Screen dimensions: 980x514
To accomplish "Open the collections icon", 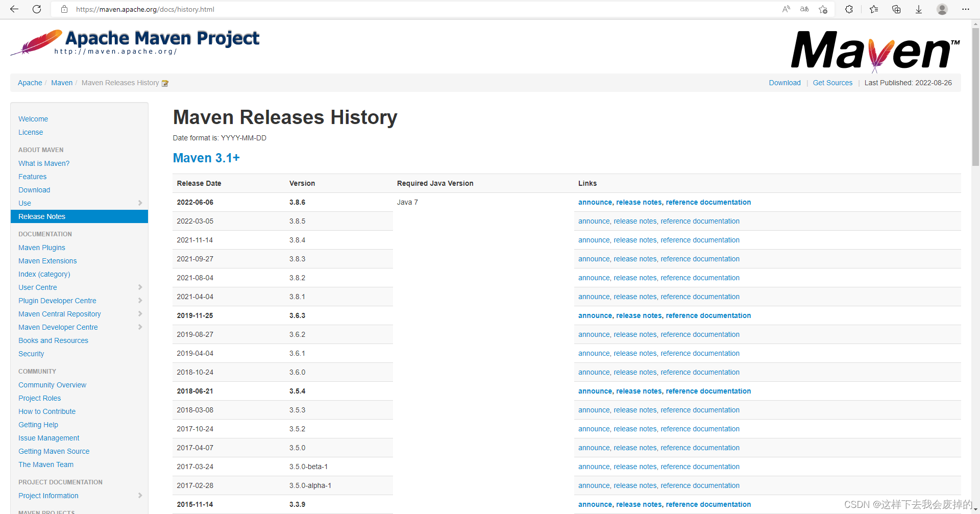I will click(896, 9).
